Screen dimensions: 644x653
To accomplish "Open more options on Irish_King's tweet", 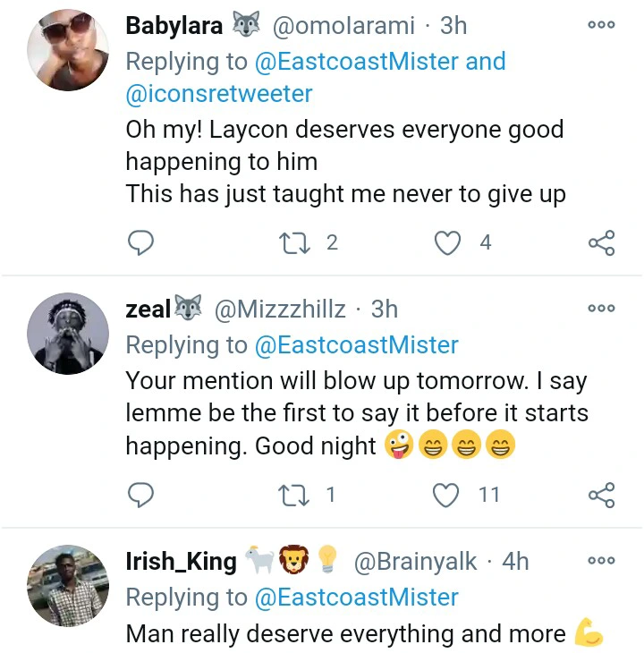I will (601, 561).
